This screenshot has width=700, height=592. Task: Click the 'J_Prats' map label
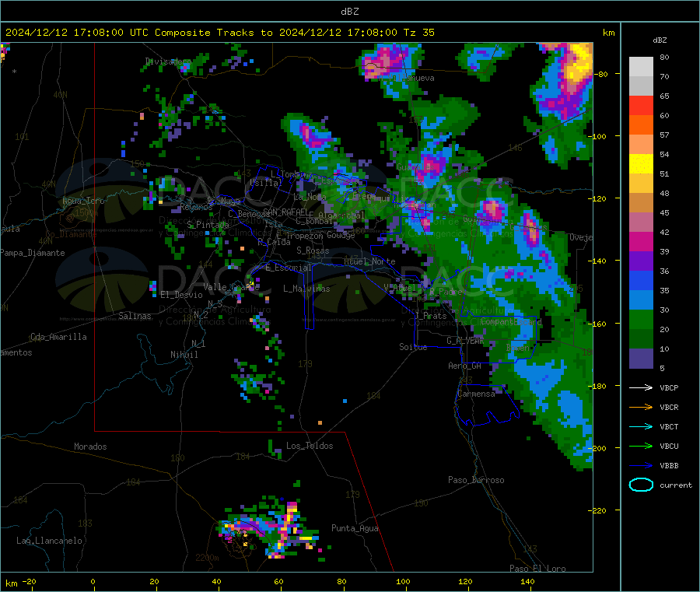430,316
